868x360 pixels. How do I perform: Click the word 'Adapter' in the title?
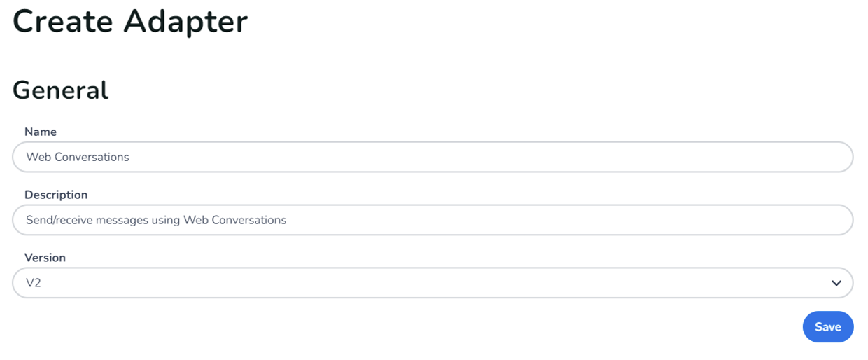(185, 21)
